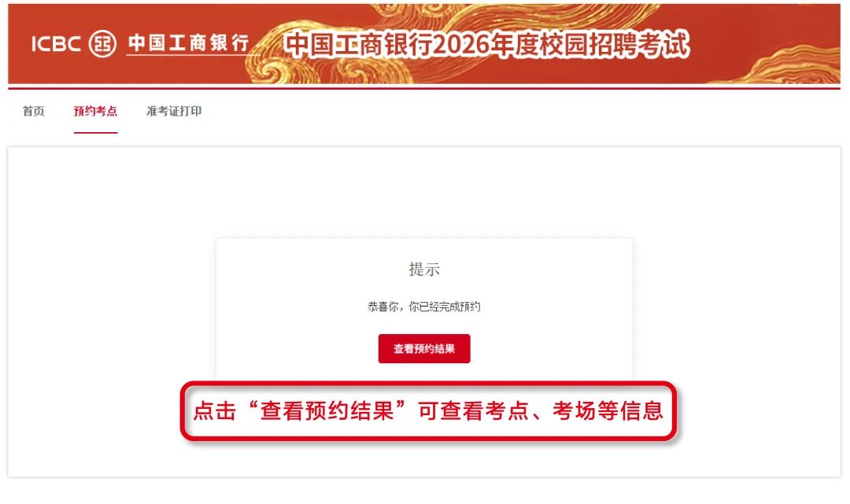Screen dimensions: 850x504
Task: Open the 准考证打印 tab
Action: coord(174,111)
